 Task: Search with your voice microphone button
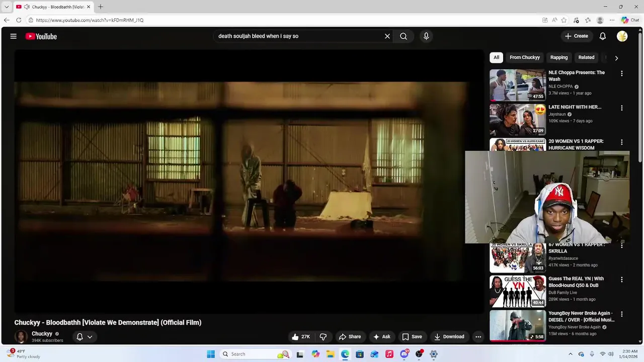(426, 36)
